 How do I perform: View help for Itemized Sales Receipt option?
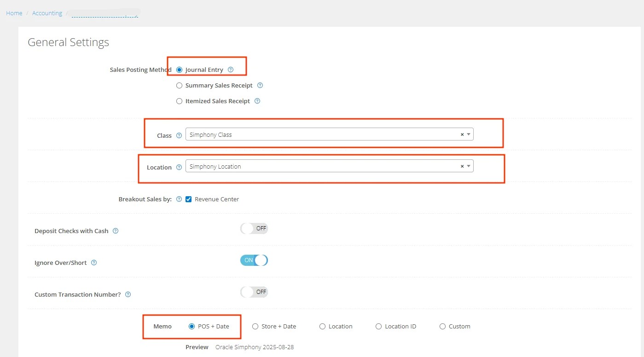257,101
